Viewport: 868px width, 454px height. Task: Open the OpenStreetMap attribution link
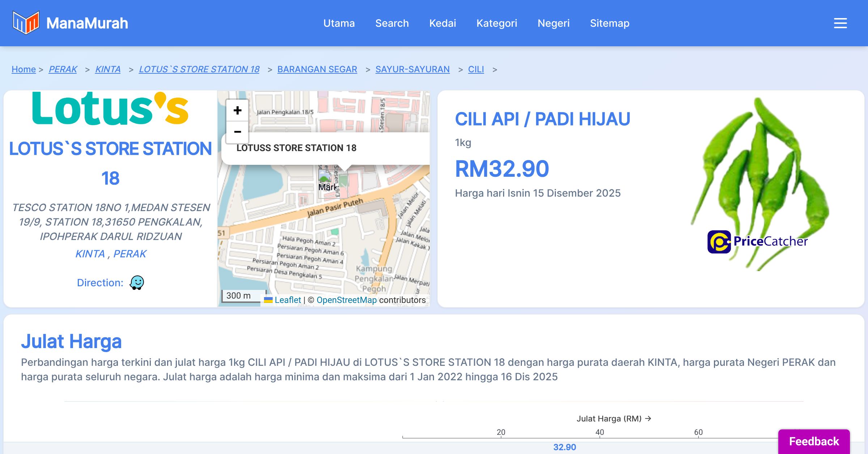[346, 300]
